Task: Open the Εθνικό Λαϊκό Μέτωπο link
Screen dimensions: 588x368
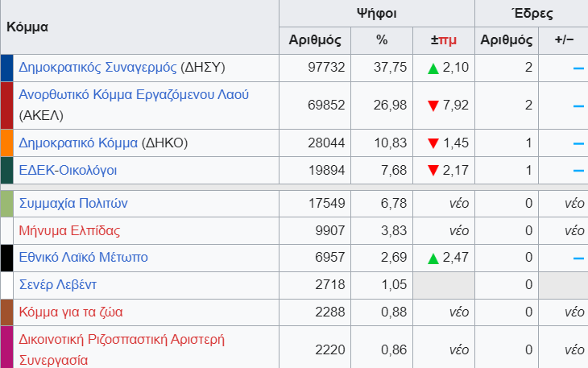Action: point(83,258)
